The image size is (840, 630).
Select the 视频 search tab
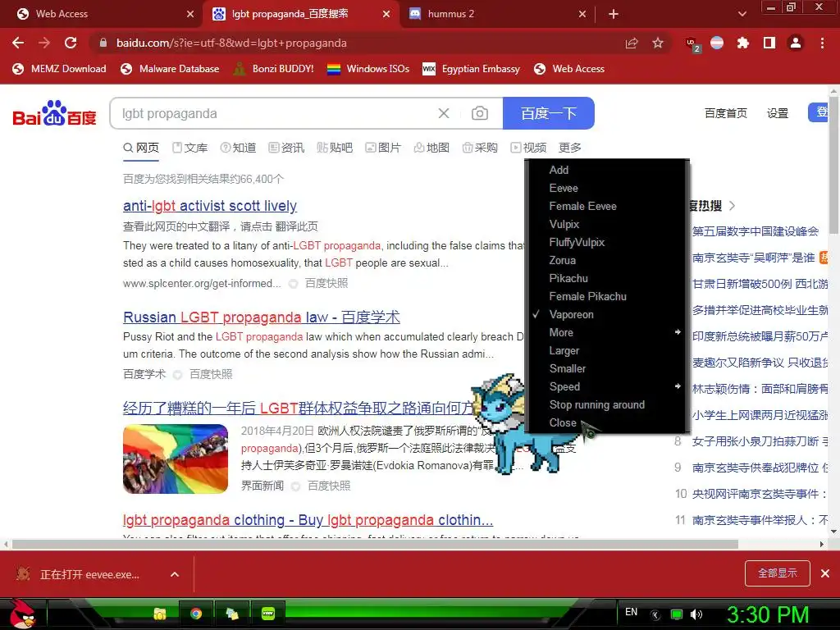[528, 148]
